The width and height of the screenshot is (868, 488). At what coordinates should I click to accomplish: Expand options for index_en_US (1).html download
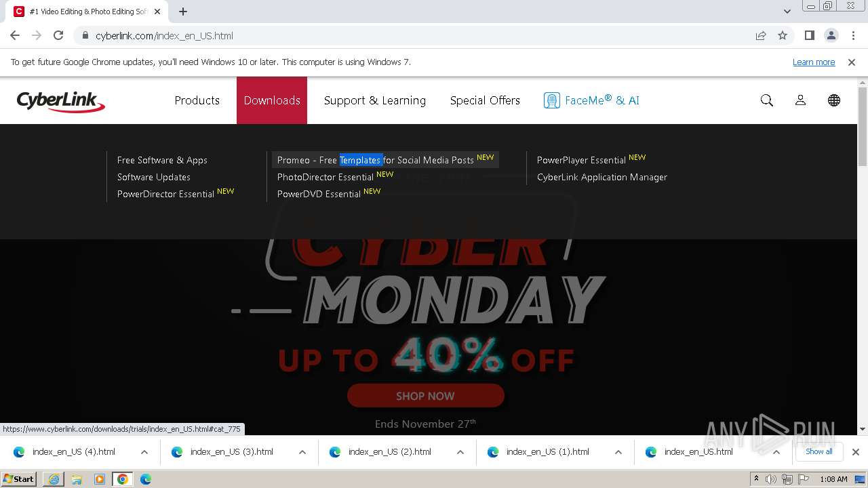pyautogui.click(x=618, y=452)
